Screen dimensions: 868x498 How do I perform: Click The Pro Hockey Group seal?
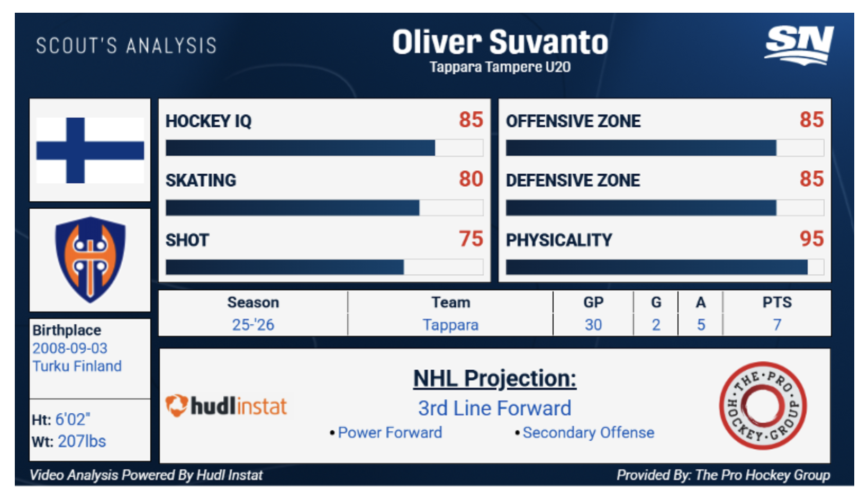point(763,406)
